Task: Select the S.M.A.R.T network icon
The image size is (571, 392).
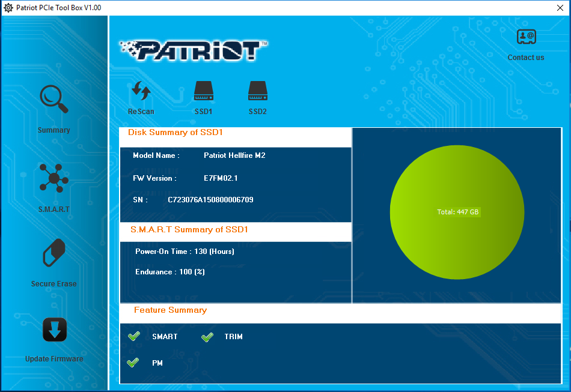Action: 53,178
